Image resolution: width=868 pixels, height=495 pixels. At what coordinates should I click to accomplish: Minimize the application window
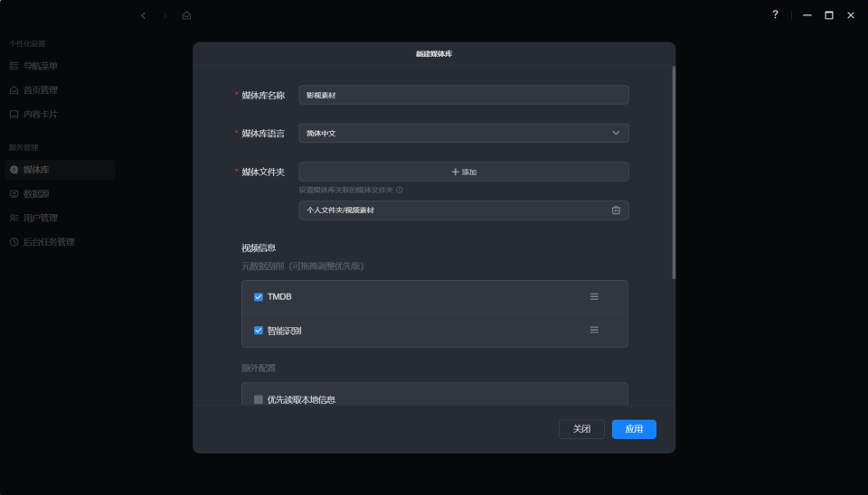807,15
